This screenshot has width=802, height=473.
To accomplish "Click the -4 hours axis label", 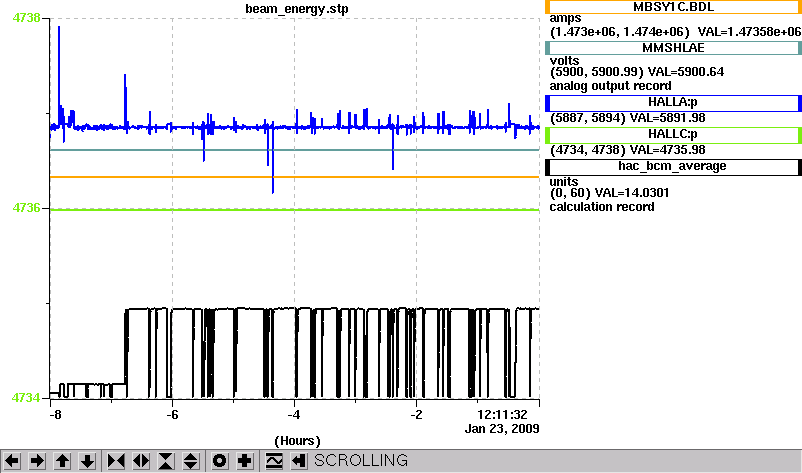I will click(x=294, y=415).
